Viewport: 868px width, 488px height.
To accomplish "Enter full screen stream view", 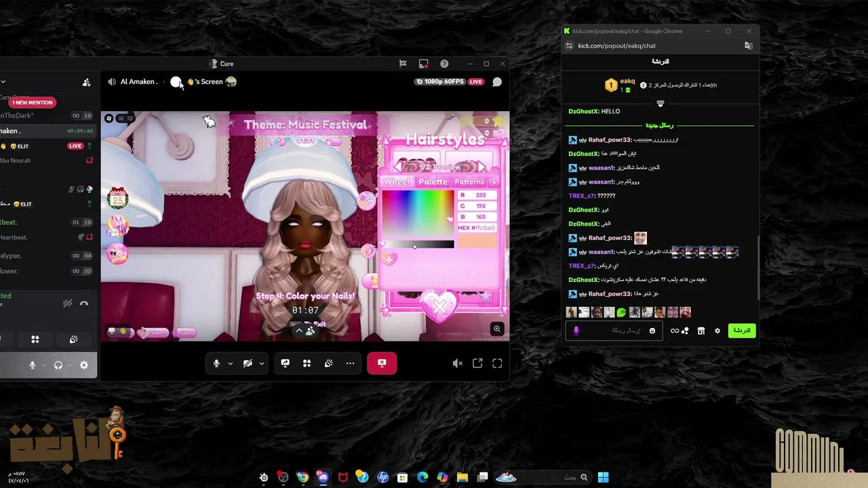I will [497, 363].
